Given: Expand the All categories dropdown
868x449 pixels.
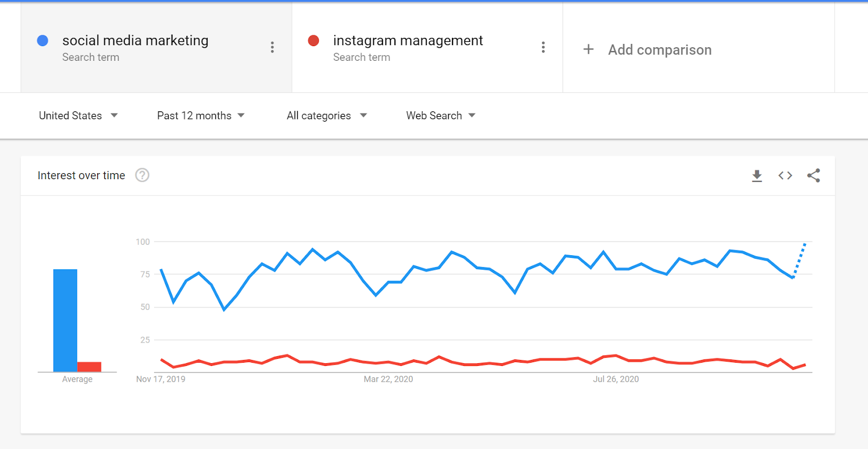Looking at the screenshot, I should pyautogui.click(x=327, y=116).
